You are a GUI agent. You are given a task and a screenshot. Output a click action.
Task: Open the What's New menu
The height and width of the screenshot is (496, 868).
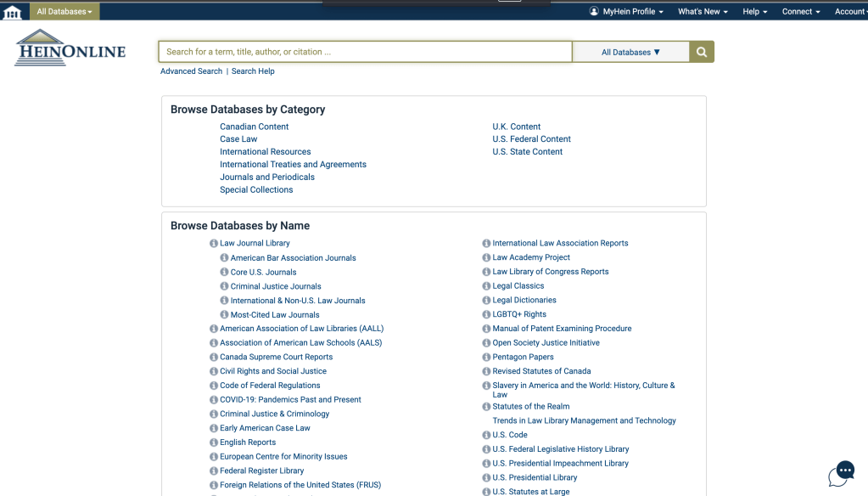703,12
